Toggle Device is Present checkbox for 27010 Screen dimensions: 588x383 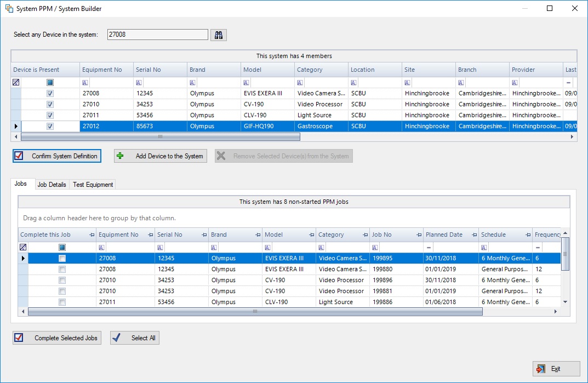pyautogui.click(x=50, y=104)
